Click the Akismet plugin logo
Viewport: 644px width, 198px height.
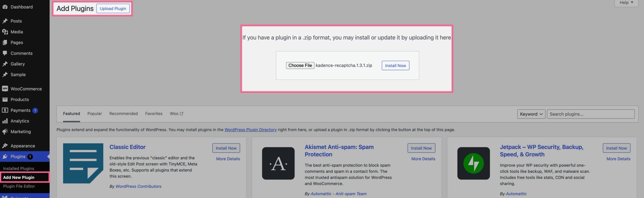(x=278, y=163)
